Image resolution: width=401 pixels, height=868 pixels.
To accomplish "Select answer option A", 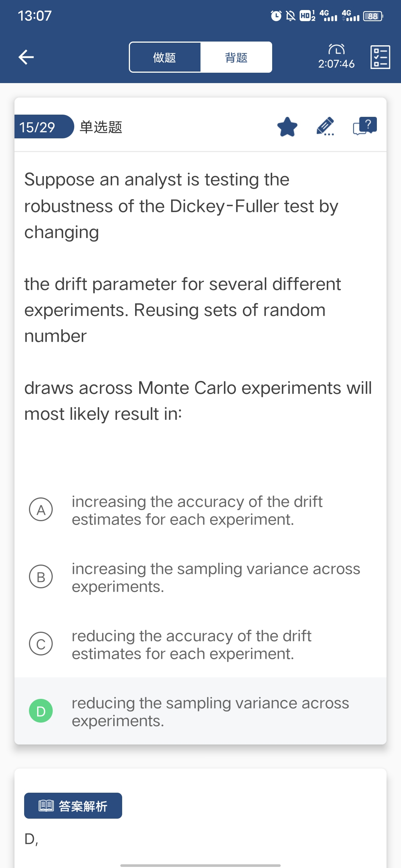I will tap(41, 510).
